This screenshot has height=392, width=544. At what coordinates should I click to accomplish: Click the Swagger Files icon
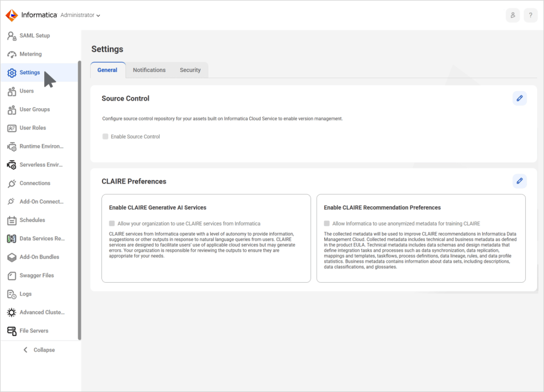click(12, 276)
